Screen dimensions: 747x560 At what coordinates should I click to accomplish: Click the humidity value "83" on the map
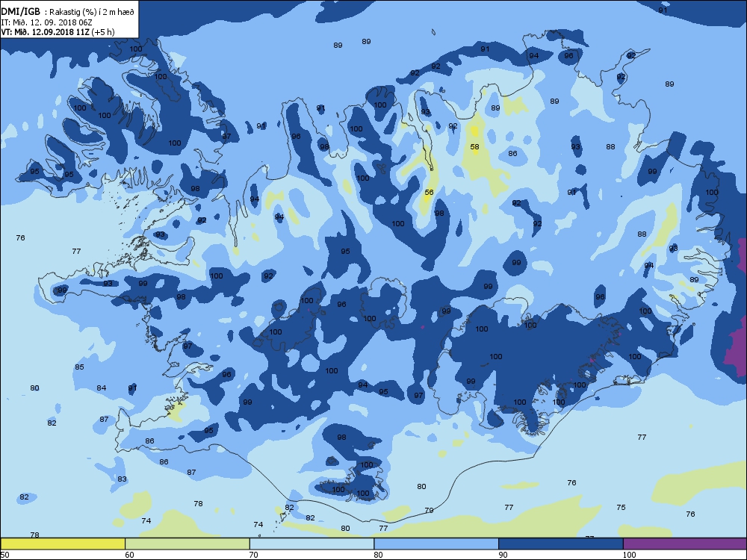(x=122, y=479)
